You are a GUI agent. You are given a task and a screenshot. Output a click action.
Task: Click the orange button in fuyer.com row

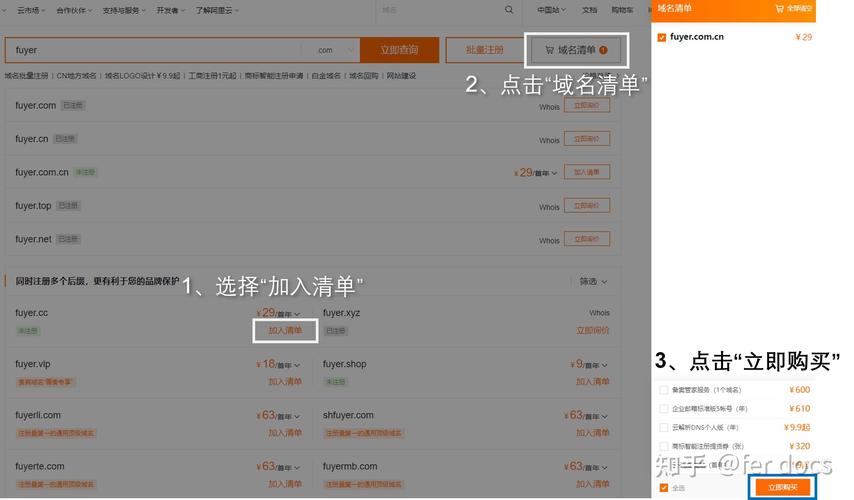587,105
